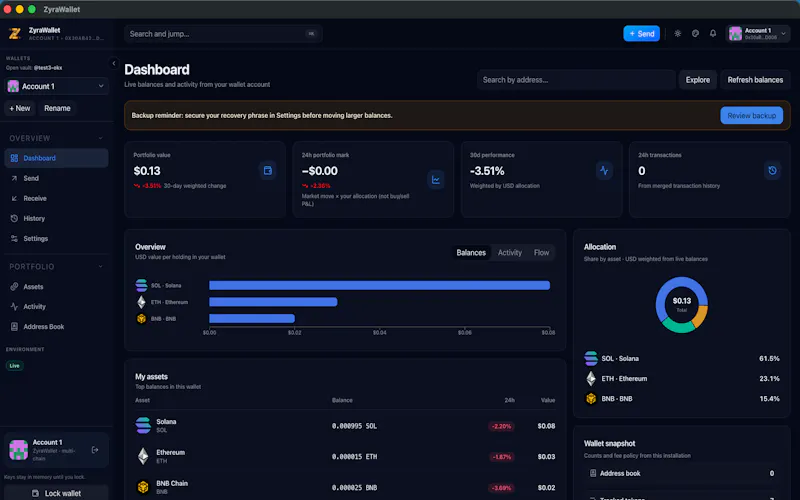Click the Solana icon in My assets table
This screenshot has width=800, height=500.
click(x=143, y=426)
